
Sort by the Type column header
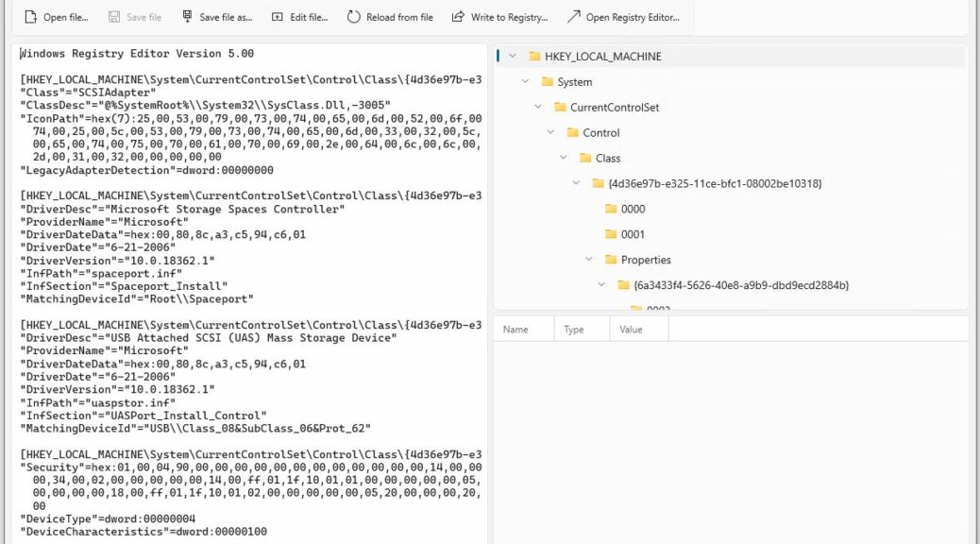582,330
